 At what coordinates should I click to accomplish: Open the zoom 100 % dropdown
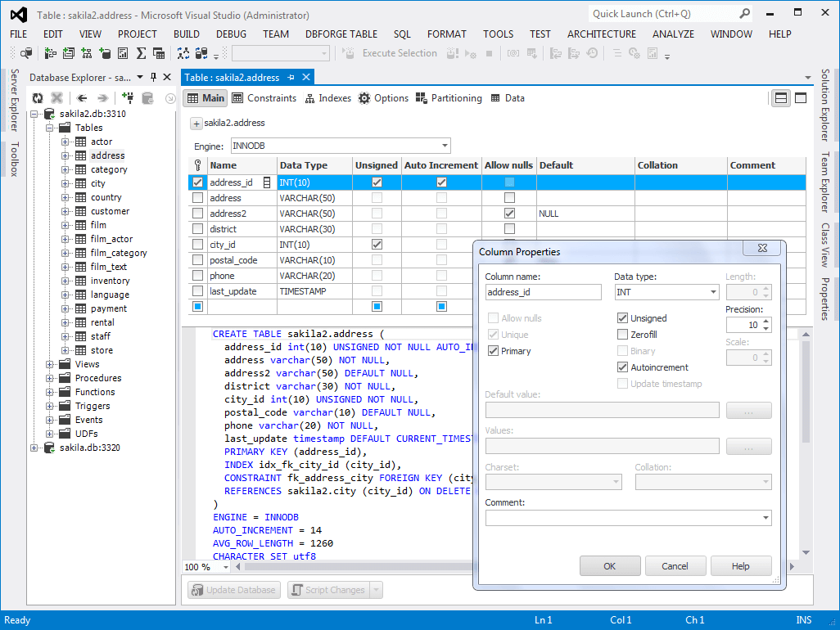[x=225, y=567]
